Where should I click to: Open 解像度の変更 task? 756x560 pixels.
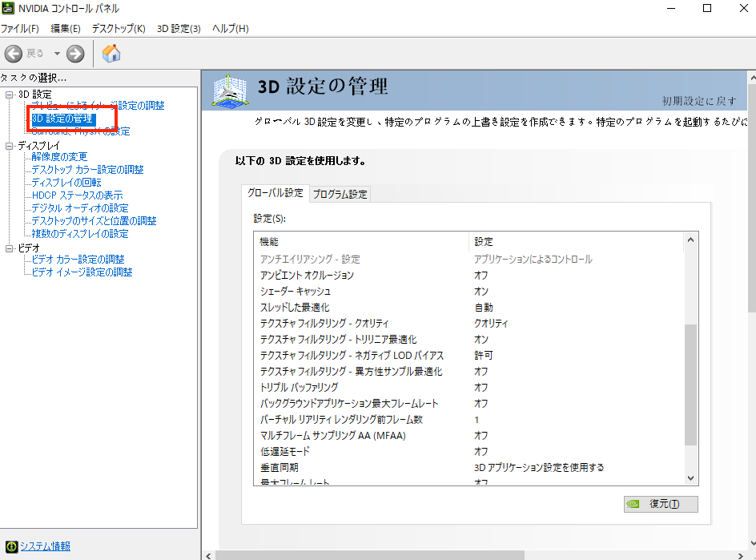59,157
